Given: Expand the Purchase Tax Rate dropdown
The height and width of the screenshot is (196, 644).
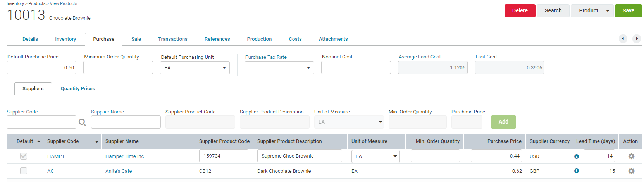Looking at the screenshot, I should pyautogui.click(x=279, y=68).
